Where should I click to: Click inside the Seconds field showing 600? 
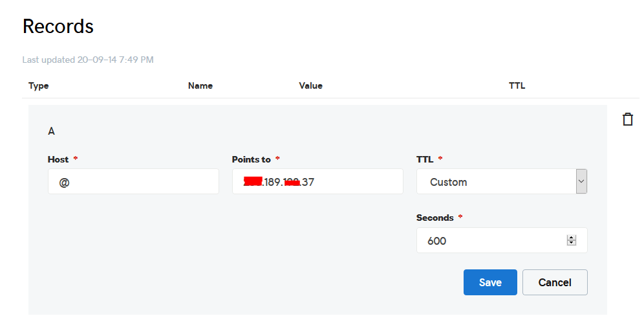(502, 240)
